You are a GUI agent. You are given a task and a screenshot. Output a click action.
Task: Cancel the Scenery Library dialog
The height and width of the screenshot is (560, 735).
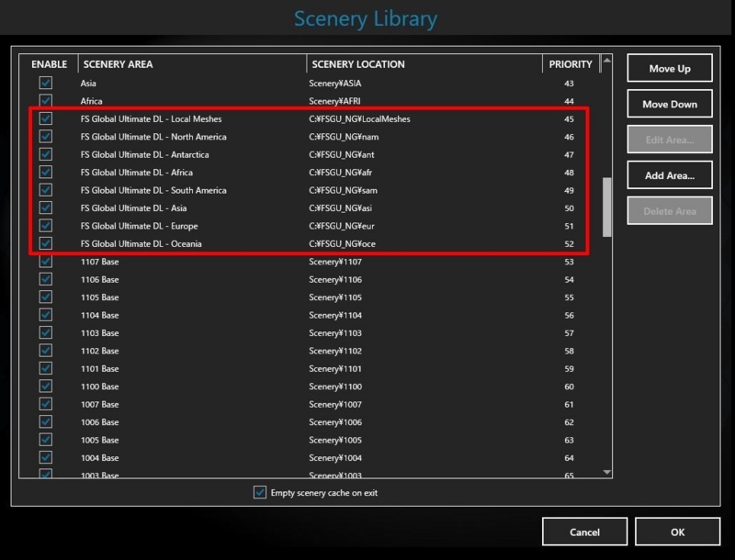pos(584,532)
